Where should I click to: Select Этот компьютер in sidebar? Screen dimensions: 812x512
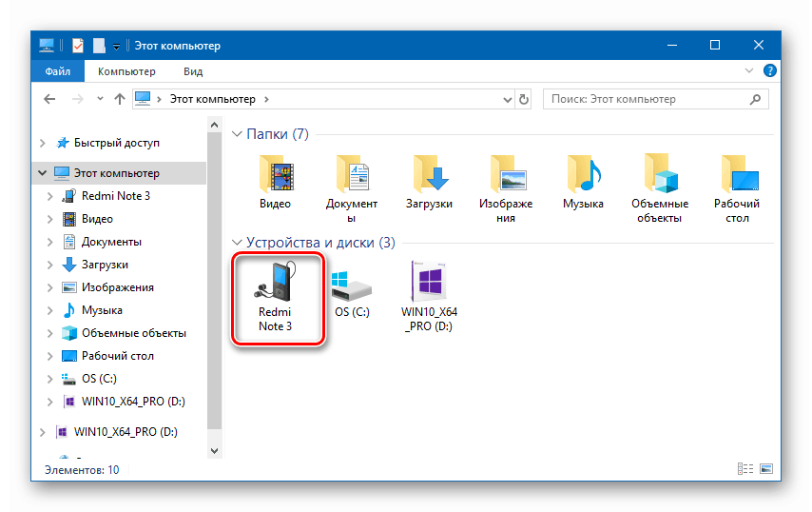coord(117,173)
